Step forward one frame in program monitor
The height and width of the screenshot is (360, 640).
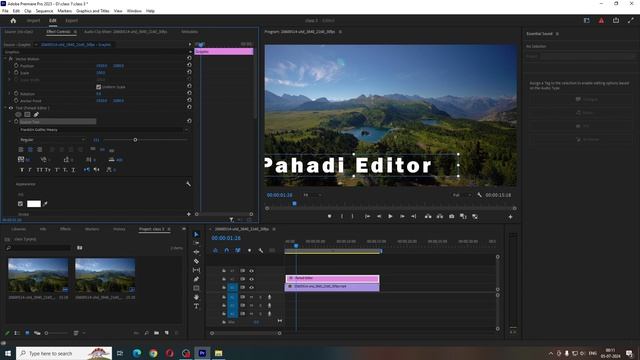click(402, 216)
